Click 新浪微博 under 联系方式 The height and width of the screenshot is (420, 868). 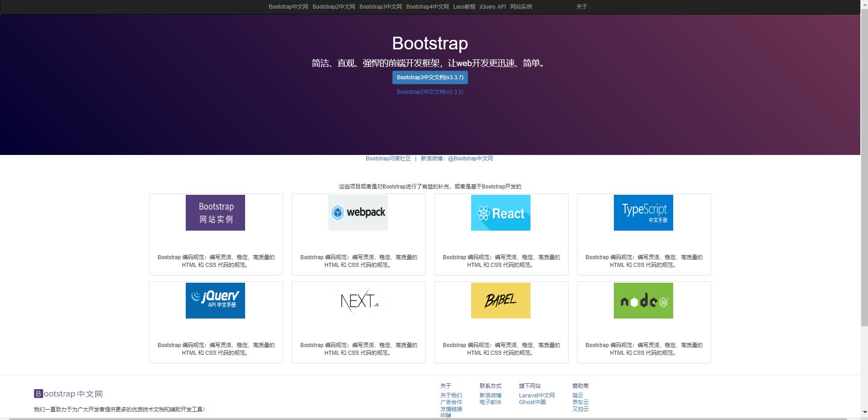point(491,396)
